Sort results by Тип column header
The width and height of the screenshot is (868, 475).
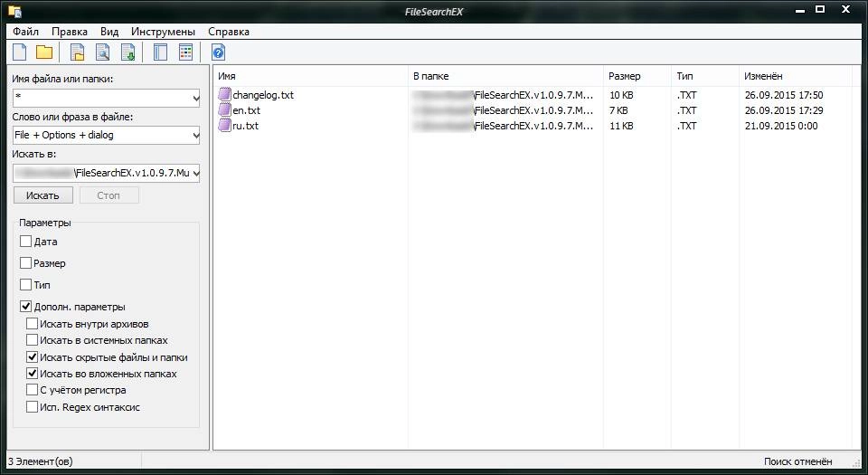[x=704, y=76]
